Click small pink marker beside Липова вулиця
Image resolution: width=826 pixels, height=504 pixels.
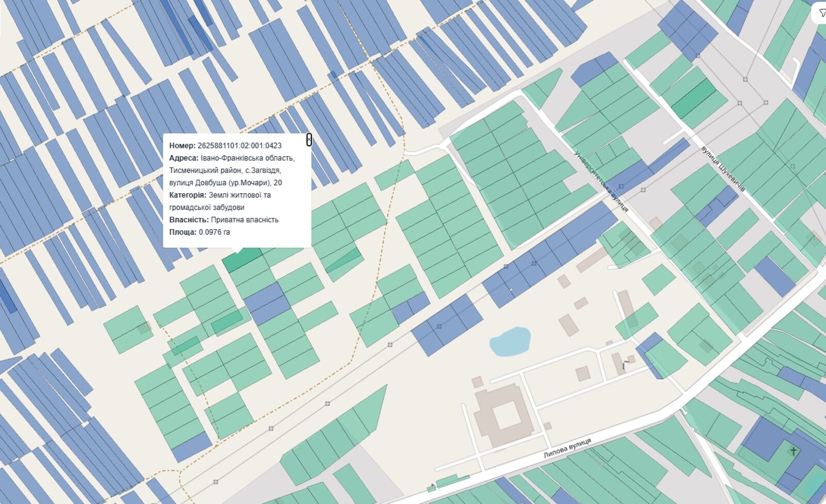click(x=432, y=485)
